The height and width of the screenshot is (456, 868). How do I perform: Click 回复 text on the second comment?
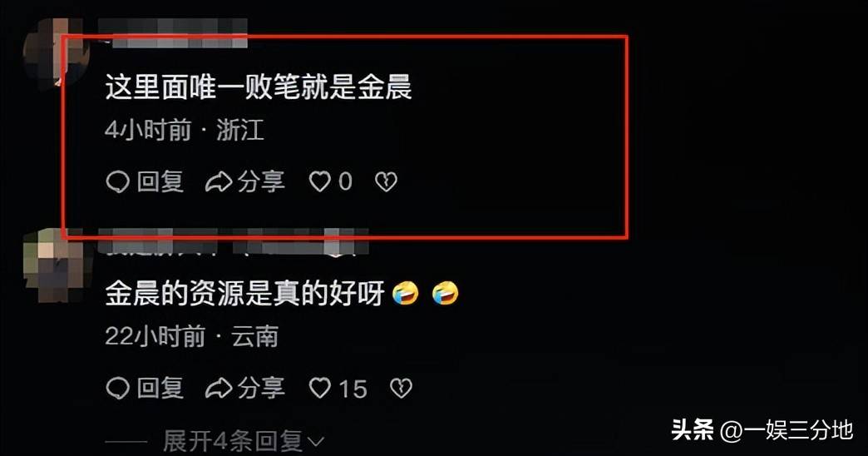click(x=160, y=389)
